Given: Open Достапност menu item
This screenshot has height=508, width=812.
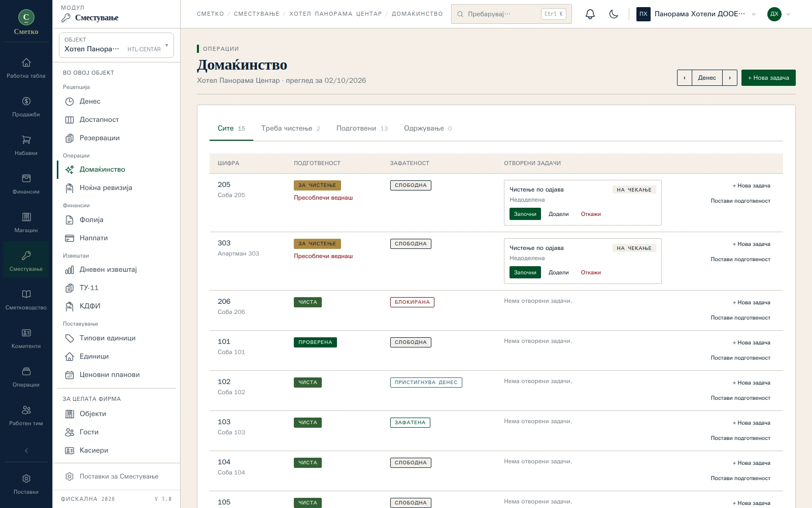Looking at the screenshot, I should 117,120.
